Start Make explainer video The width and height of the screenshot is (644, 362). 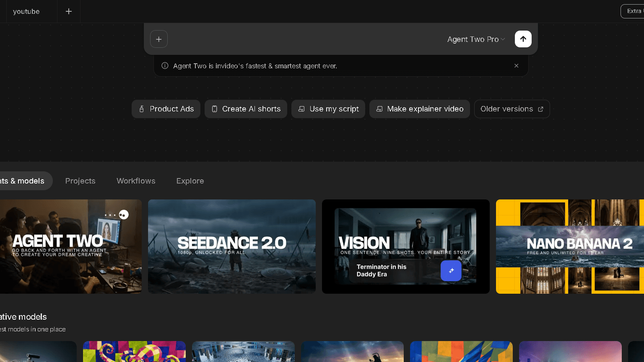(420, 109)
